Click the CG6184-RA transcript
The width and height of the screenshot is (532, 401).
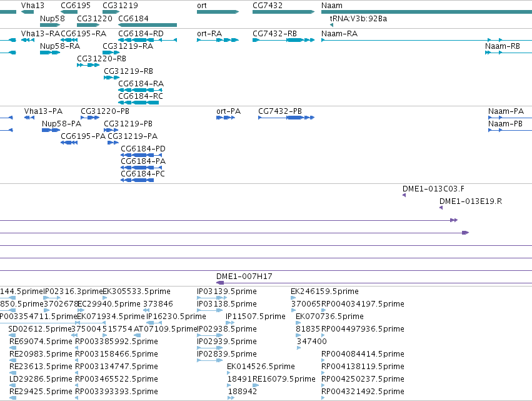(x=140, y=90)
